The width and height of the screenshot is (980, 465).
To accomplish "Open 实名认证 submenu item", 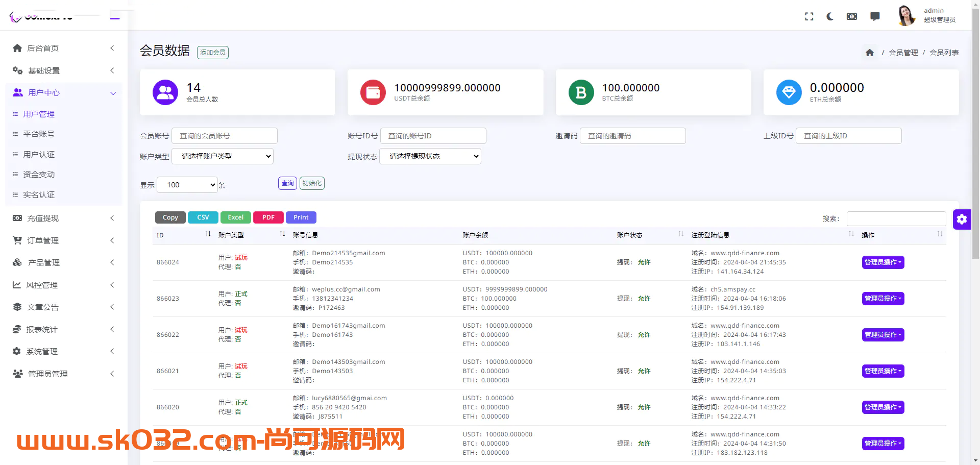I will tap(39, 194).
